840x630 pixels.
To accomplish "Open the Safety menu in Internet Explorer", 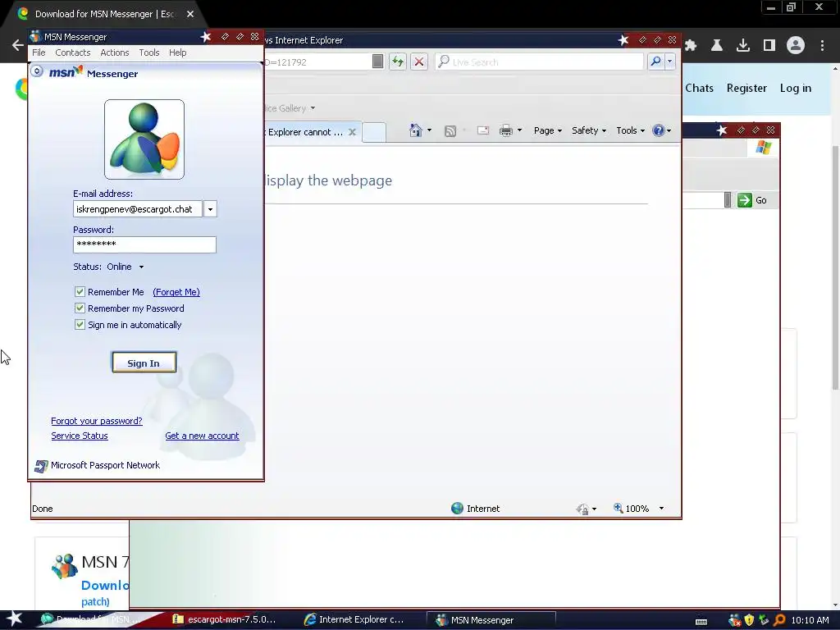I will [x=589, y=130].
